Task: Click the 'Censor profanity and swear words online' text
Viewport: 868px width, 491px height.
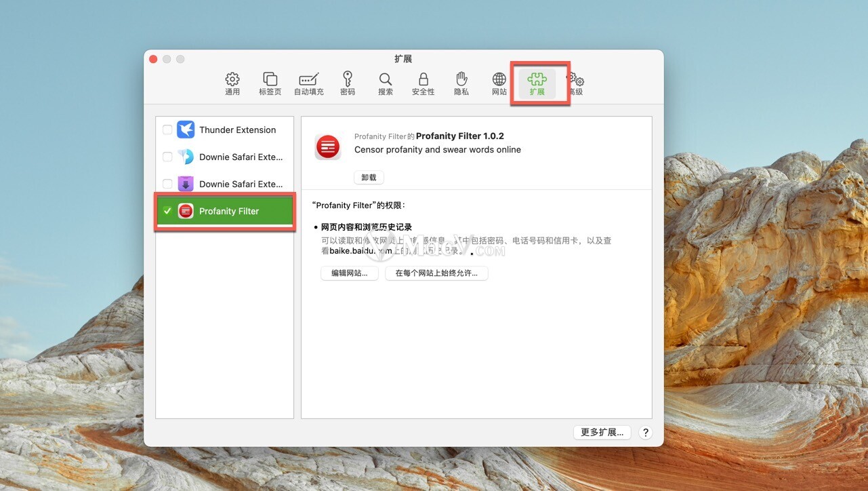Action: coord(438,149)
